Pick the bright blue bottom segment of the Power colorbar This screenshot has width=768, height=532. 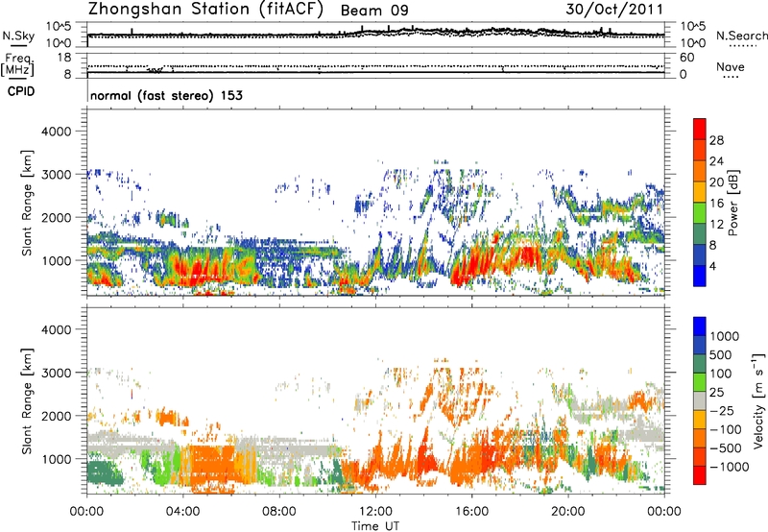(x=700, y=277)
